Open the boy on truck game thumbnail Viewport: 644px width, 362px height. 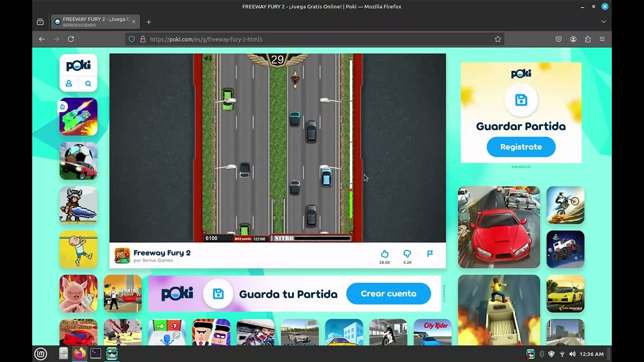tap(499, 310)
